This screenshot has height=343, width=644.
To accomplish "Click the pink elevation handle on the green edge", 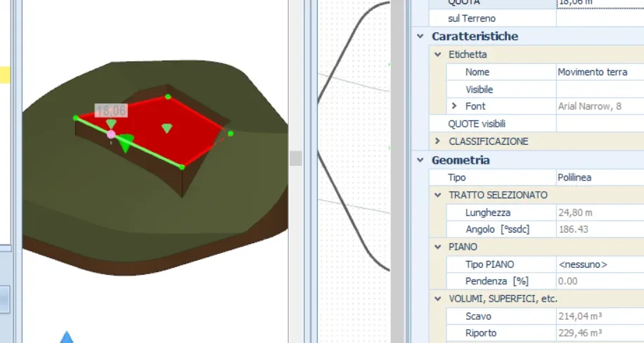I will coord(111,134).
